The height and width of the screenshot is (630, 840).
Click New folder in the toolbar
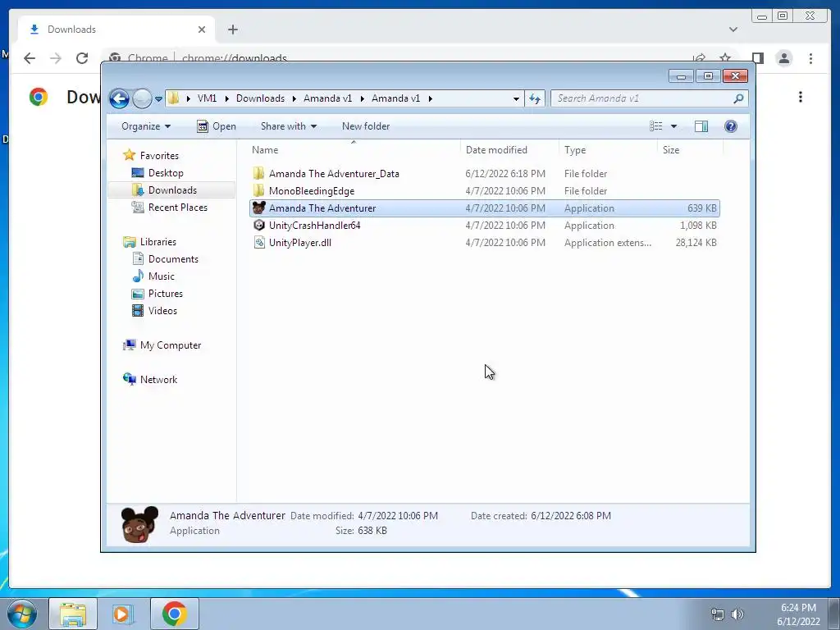point(366,126)
